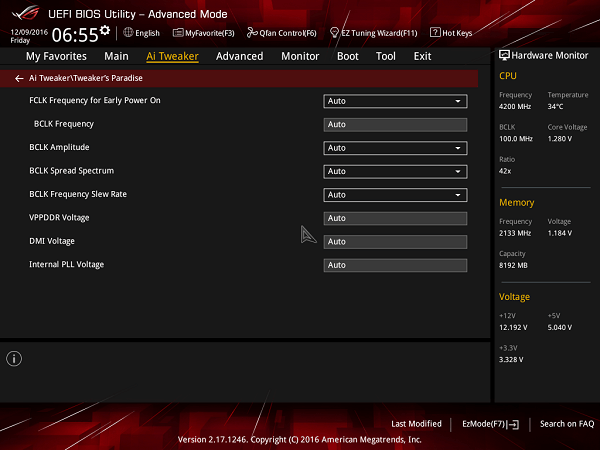The height and width of the screenshot is (450, 600).
Task: Click the Ai Tweaker\Tweaker's Paradise breadcrumb
Action: 86,78
